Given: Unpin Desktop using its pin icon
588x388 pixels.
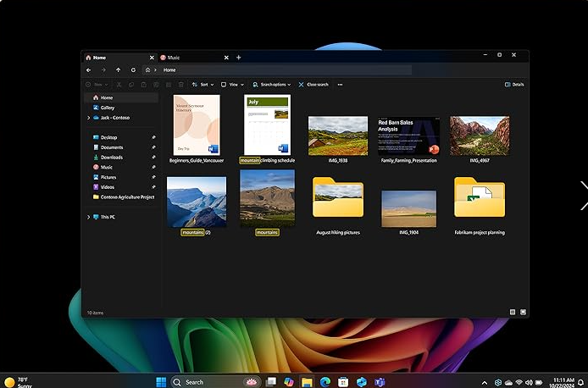Looking at the screenshot, I should 153,137.
